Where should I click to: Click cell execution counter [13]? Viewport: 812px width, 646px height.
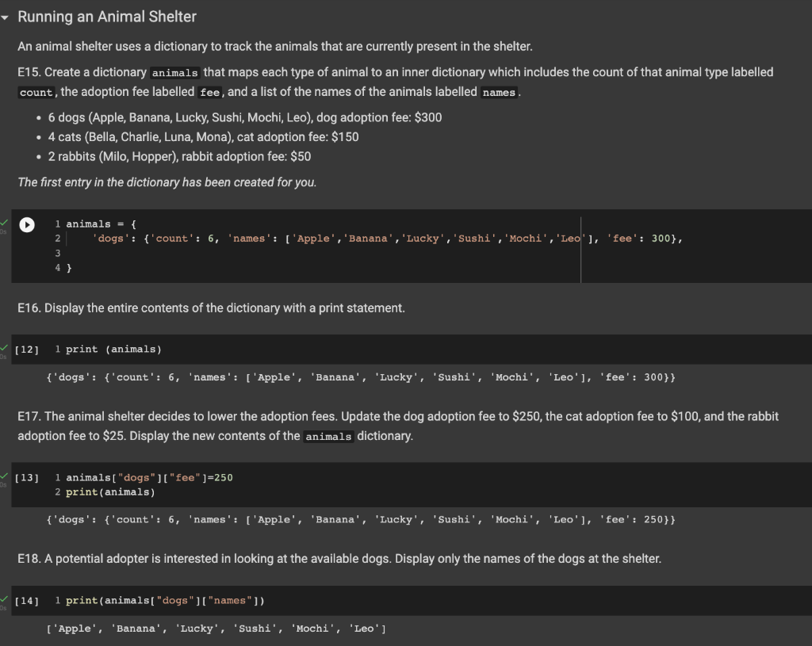[x=27, y=478]
